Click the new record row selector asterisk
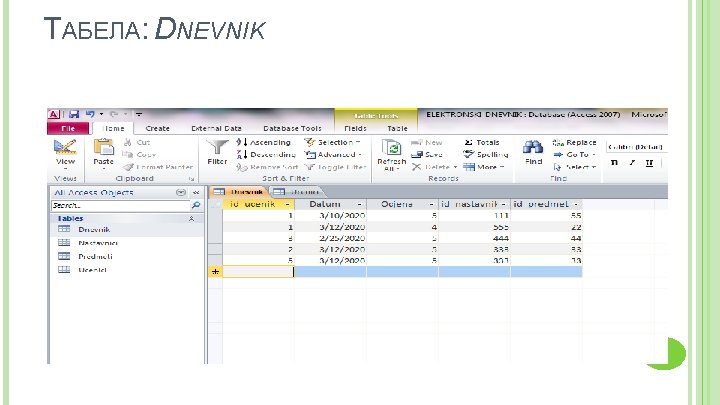This screenshot has height=405, width=720. 215,272
